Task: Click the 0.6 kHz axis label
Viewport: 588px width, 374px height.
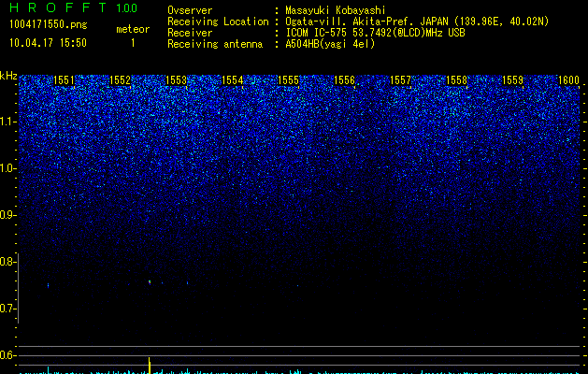Action: coord(7,355)
